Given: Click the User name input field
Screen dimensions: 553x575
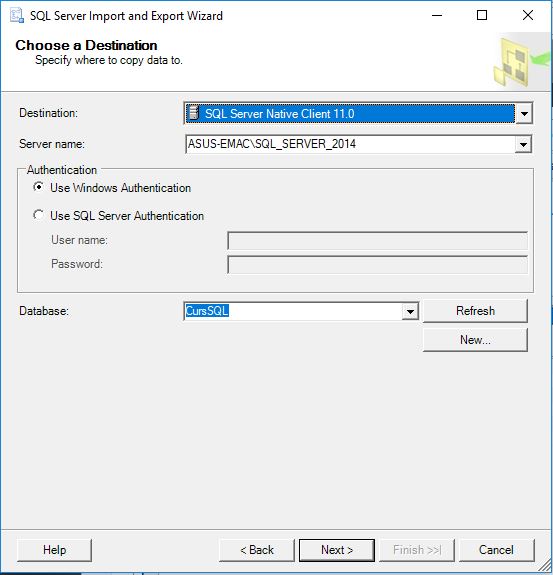Looking at the screenshot, I should click(378, 241).
